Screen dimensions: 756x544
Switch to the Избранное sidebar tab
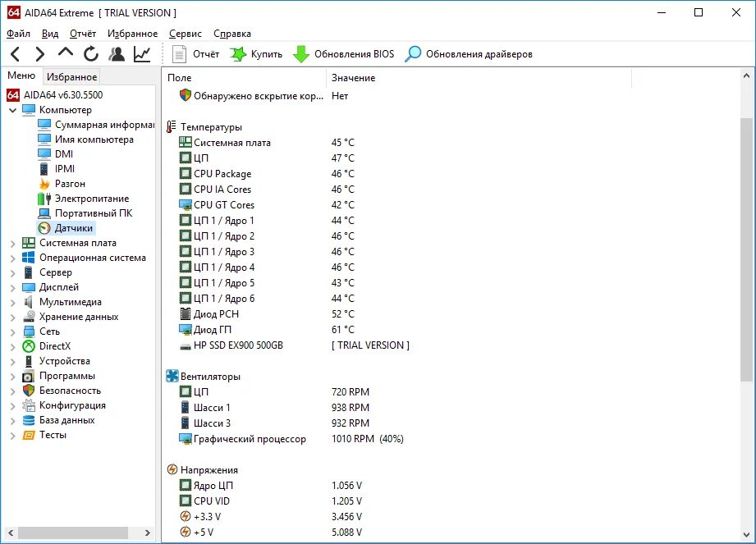[72, 76]
